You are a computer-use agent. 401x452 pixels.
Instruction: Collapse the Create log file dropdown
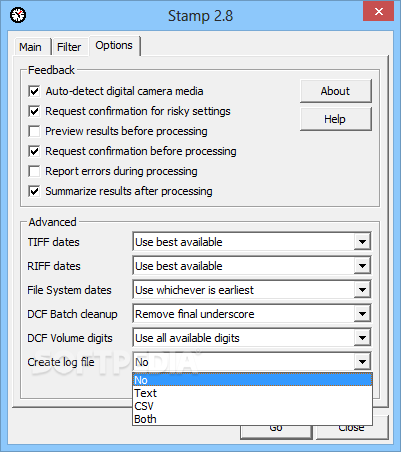[x=362, y=362]
